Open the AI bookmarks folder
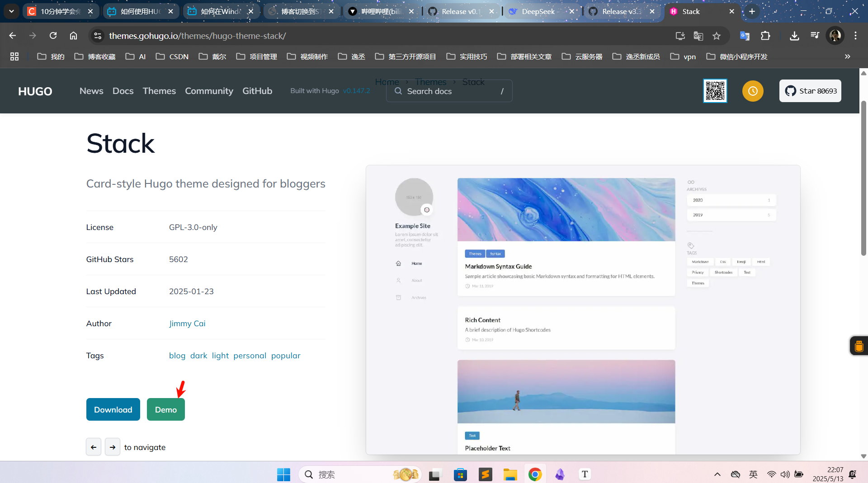The height and width of the screenshot is (483, 868). point(136,56)
